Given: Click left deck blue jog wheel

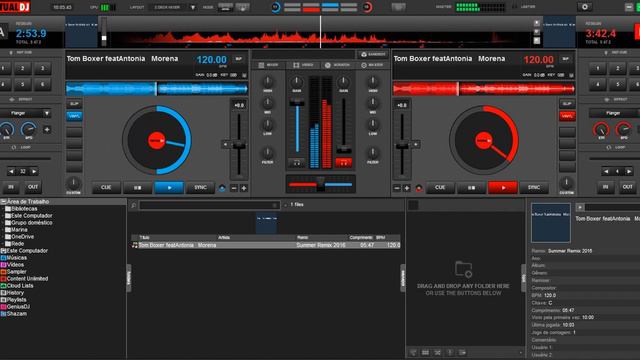Looking at the screenshot, I should click(157, 140).
